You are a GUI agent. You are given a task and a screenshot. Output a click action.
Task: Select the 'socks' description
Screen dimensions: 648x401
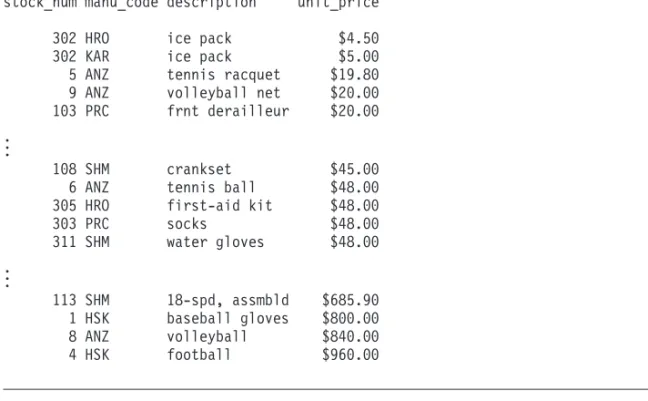click(x=187, y=224)
